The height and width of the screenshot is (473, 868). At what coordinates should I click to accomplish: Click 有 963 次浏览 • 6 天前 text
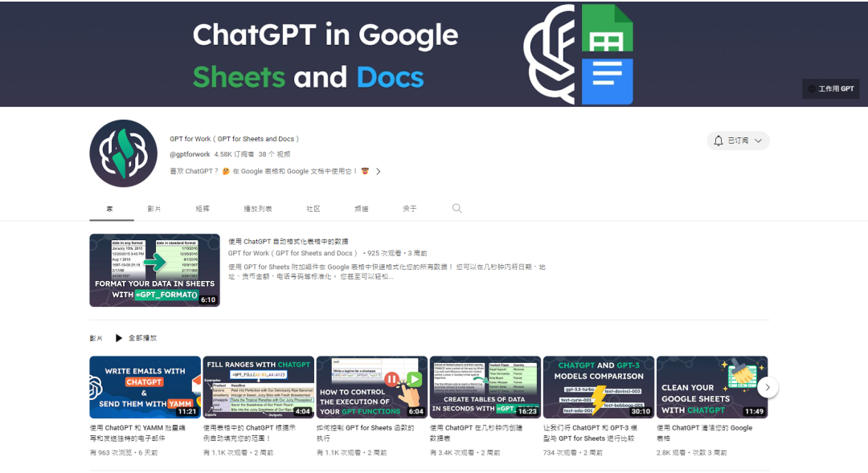(124, 453)
